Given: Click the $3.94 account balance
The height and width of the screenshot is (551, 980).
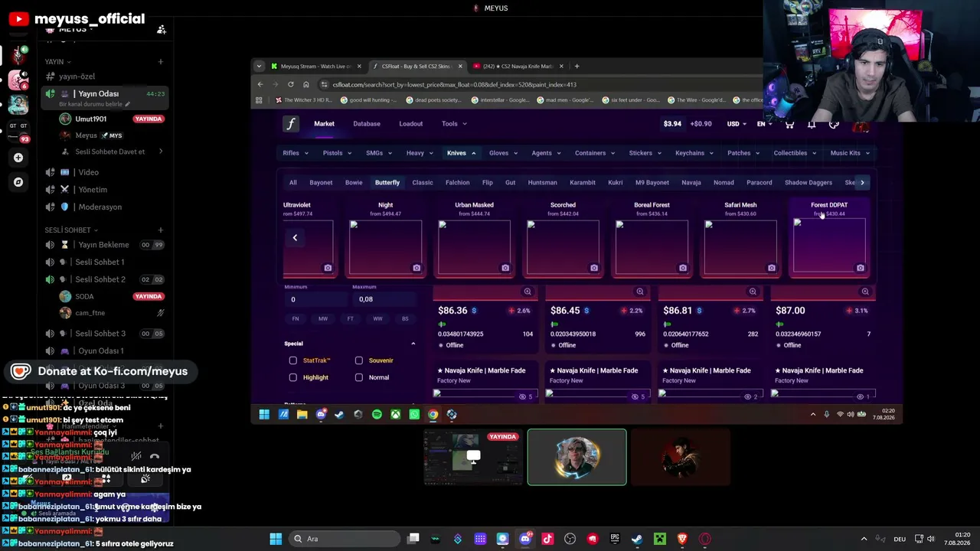Looking at the screenshot, I should coord(672,124).
